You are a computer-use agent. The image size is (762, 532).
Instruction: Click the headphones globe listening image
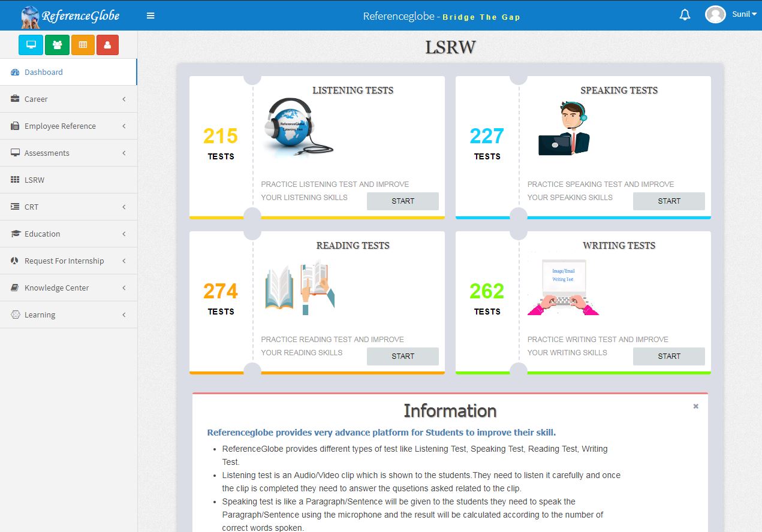coord(298,128)
